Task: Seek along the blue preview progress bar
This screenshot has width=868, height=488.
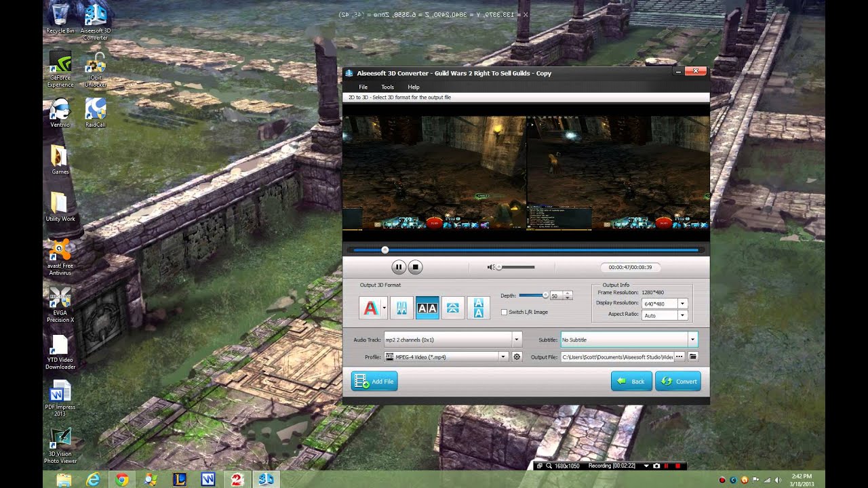Action: click(x=526, y=250)
